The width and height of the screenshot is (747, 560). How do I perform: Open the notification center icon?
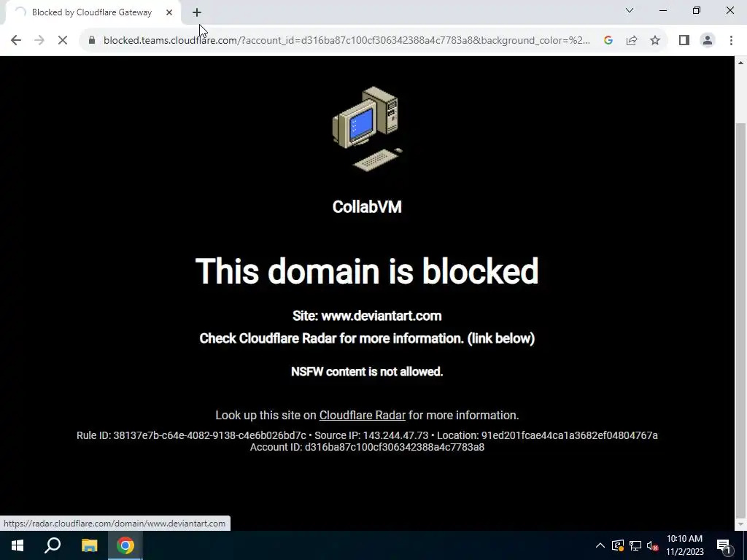pyautogui.click(x=724, y=545)
